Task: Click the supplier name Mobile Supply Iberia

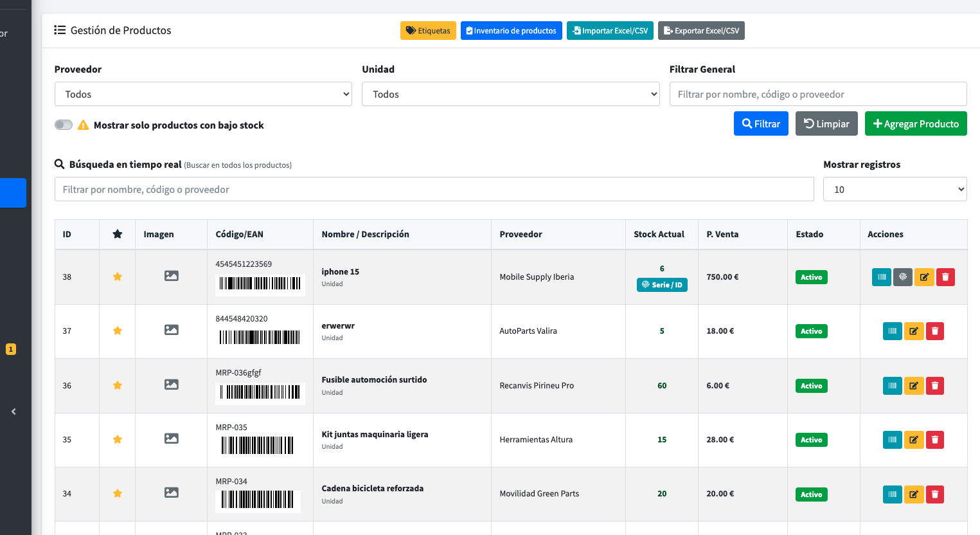Action: [537, 277]
